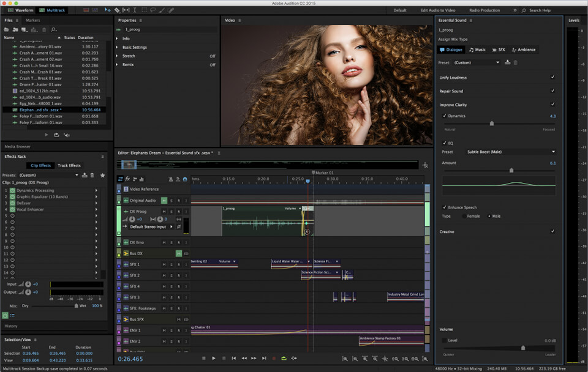This screenshot has height=372, width=588.
Task: Mute the Original Audio track
Action: (164, 201)
